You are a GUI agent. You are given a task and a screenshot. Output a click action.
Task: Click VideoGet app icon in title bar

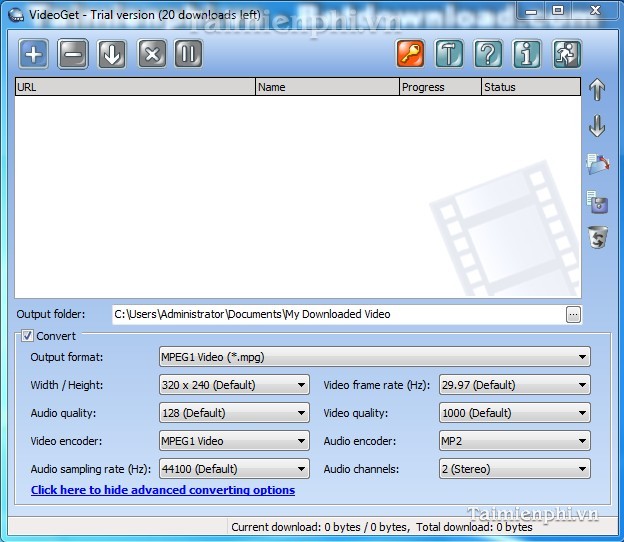coord(16,15)
